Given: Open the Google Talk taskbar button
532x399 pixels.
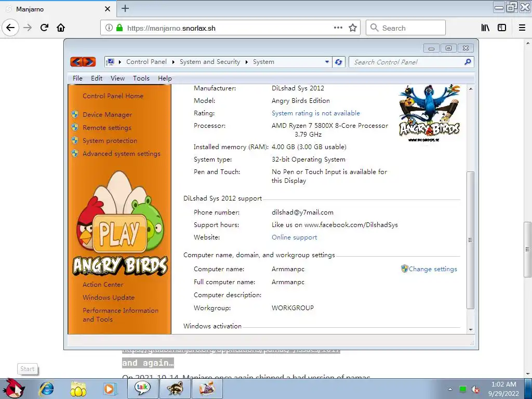Looking at the screenshot, I should click(142, 389).
